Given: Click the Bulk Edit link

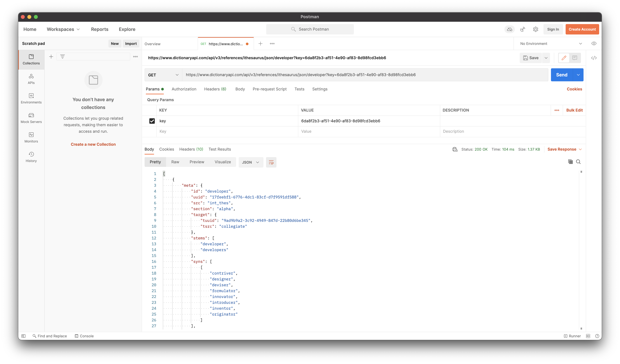Looking at the screenshot, I should click(574, 110).
